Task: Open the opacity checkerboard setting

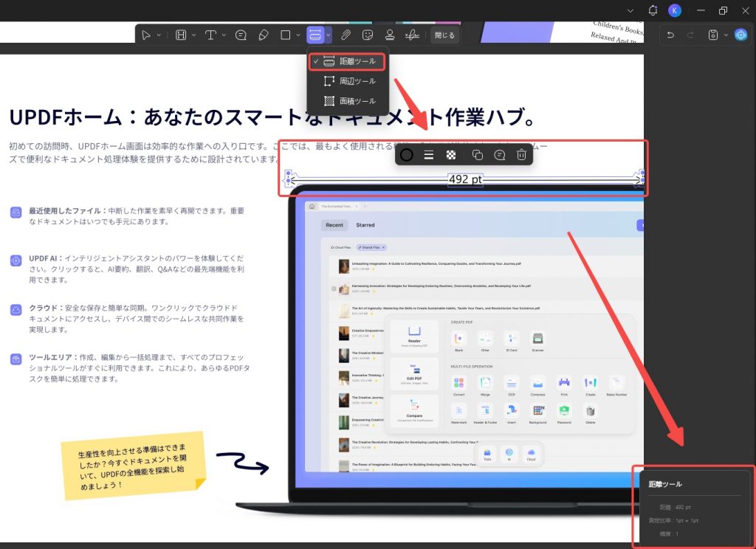Action: (x=451, y=155)
